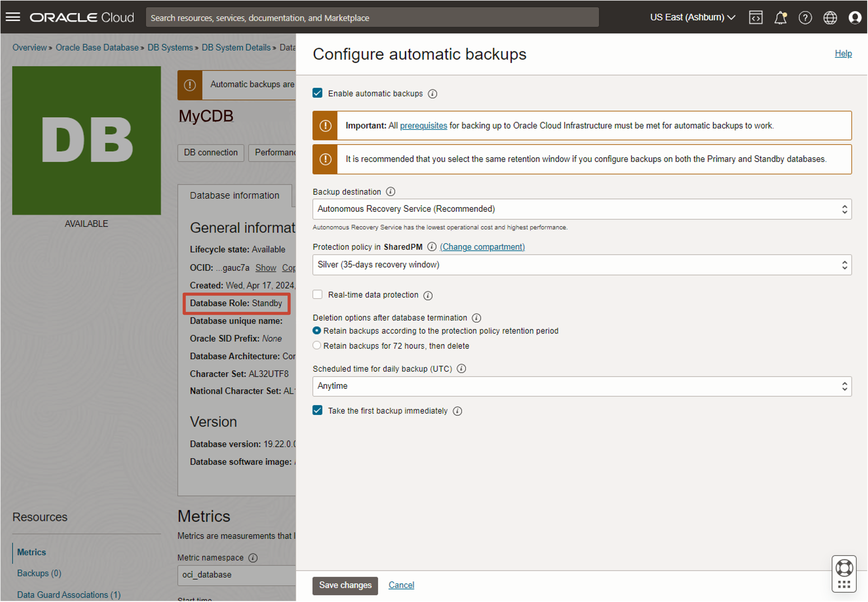
Task: Open Scheduled time for daily backup dropdown
Action: (x=582, y=386)
